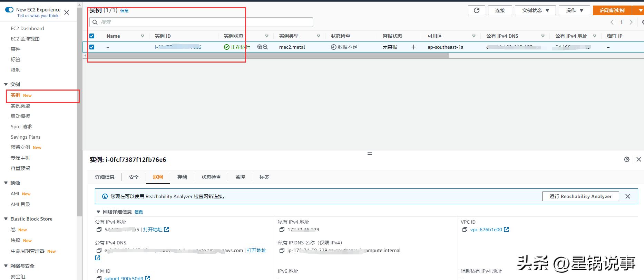Toggle the New EC2 Experience switch
This screenshot has width=644, height=280.
(x=9, y=10)
